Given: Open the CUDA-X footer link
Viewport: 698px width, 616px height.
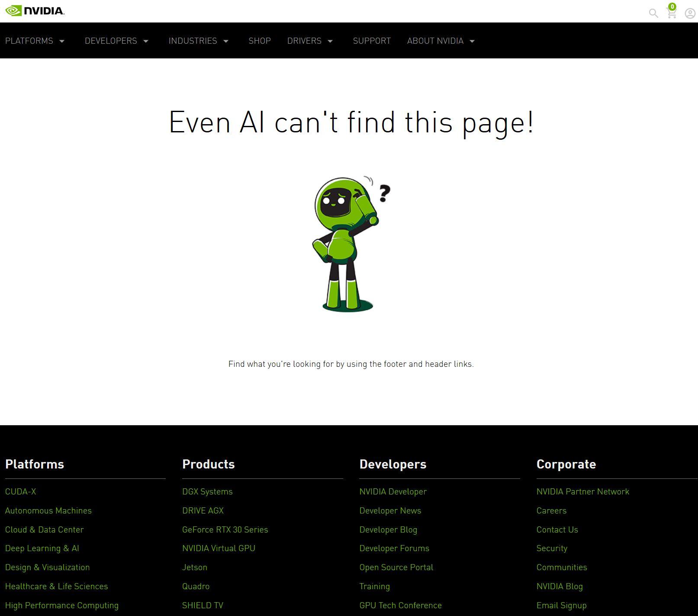Looking at the screenshot, I should click(21, 491).
